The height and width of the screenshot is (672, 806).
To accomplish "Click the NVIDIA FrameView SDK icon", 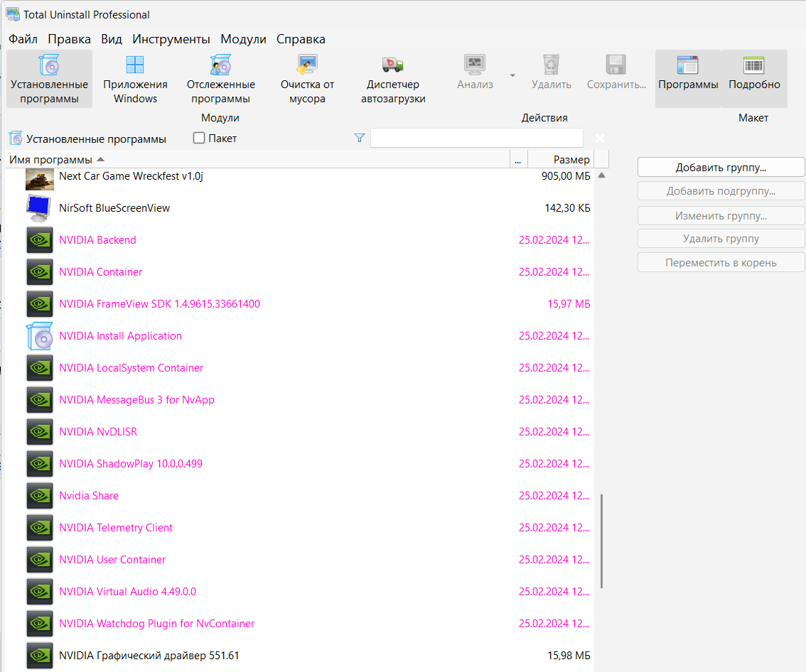I will coord(40,303).
